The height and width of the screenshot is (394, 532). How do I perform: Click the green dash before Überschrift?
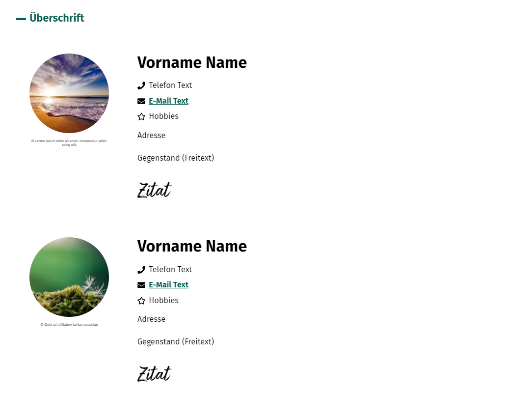(x=21, y=19)
